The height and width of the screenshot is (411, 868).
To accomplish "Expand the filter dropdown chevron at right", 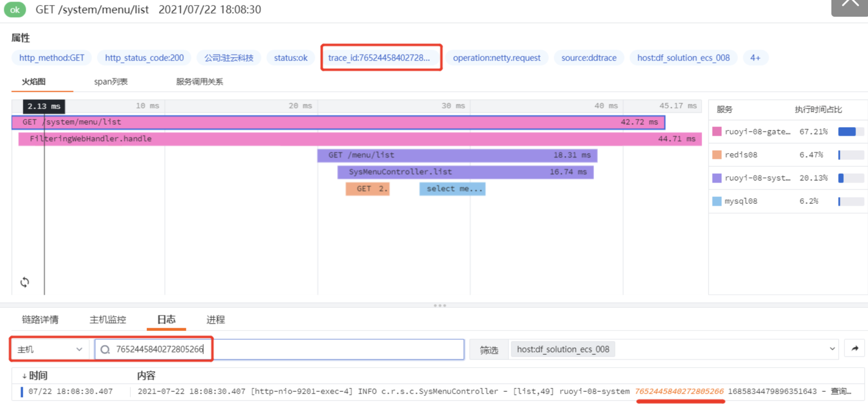I will pyautogui.click(x=832, y=349).
